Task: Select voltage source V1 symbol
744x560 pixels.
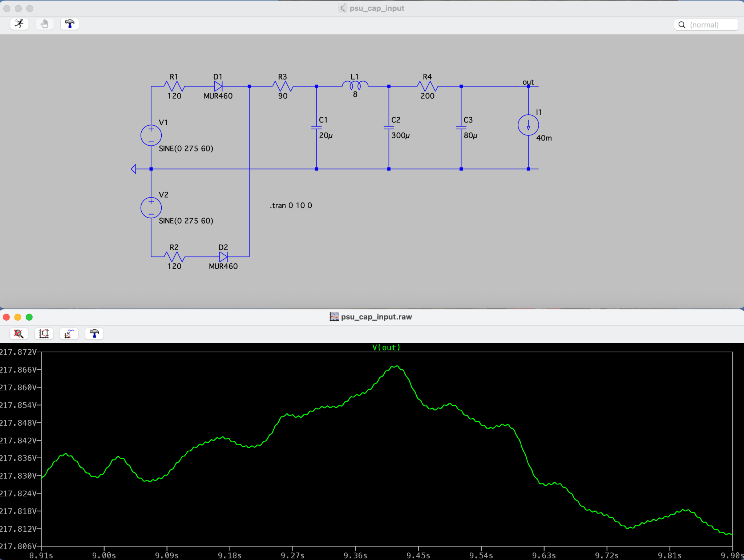Action: 151,135
